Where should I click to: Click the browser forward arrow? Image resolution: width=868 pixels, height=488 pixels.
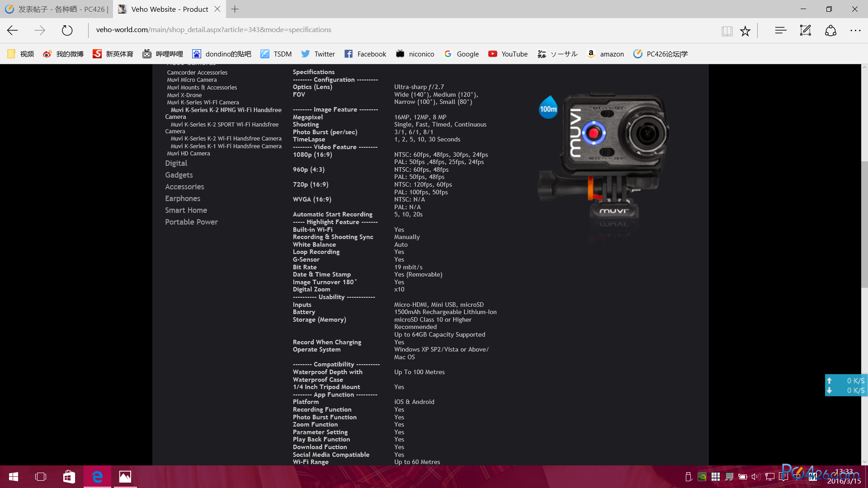[40, 30]
